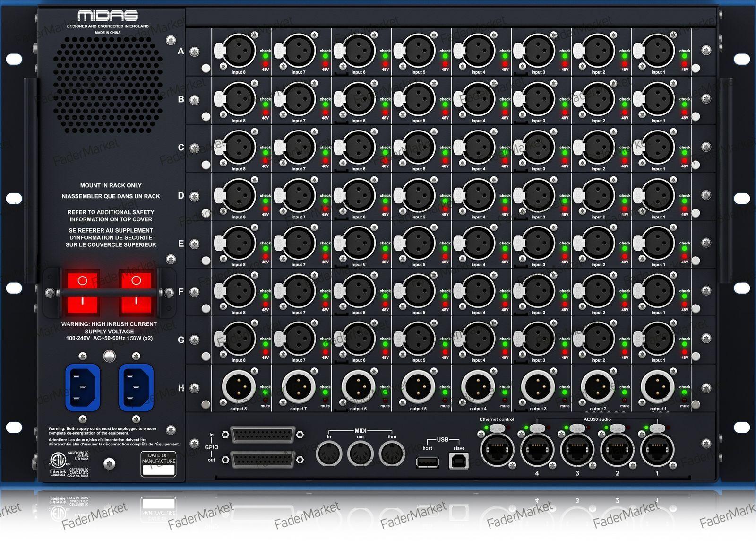Click the 'DESIGNED AND ENGINEERED IN ENGLAND' text
756x541 pixels.
click(108, 26)
